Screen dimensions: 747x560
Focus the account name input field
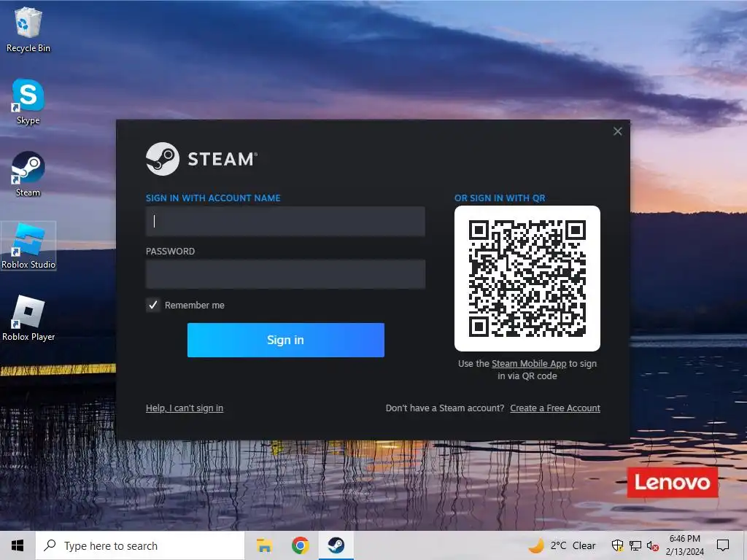tap(285, 221)
